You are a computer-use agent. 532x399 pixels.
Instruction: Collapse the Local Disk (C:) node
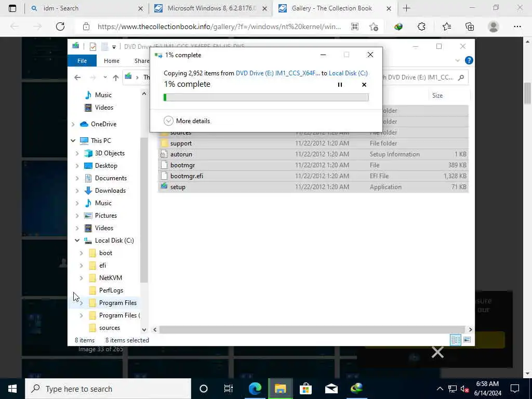point(77,240)
